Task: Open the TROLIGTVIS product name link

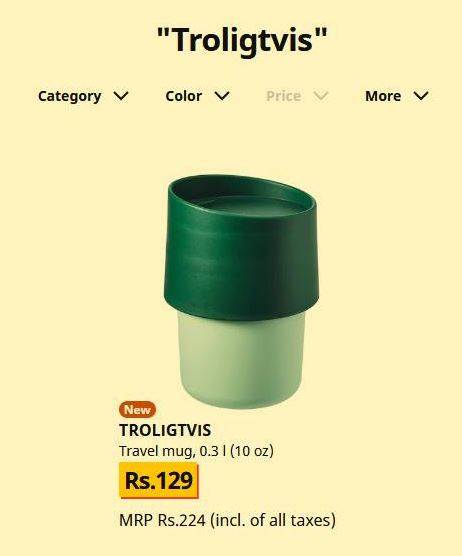Action: click(x=165, y=430)
